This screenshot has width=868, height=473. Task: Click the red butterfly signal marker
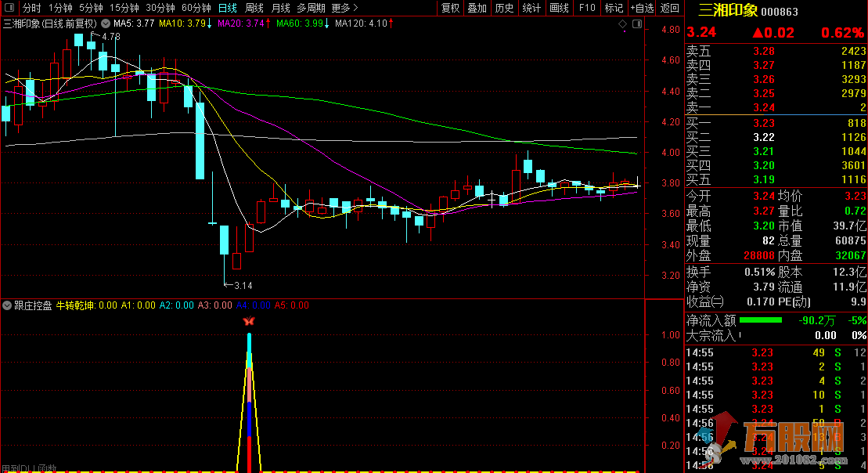[x=249, y=321]
